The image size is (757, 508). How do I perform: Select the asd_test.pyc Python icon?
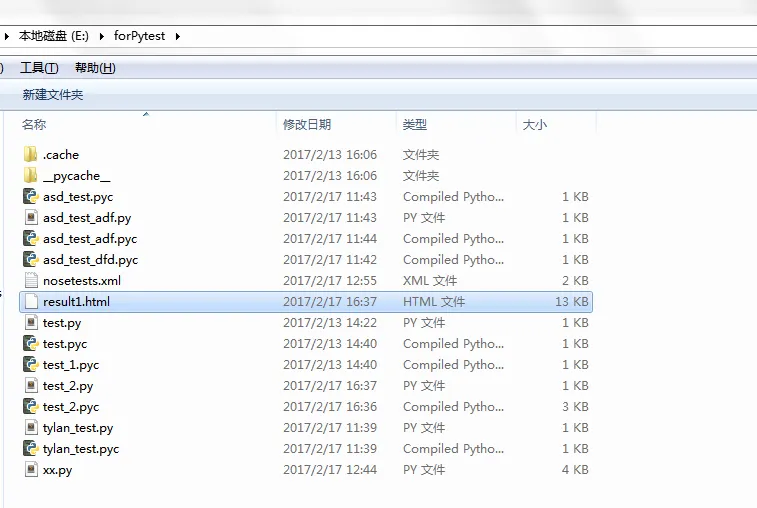pyautogui.click(x=31, y=197)
